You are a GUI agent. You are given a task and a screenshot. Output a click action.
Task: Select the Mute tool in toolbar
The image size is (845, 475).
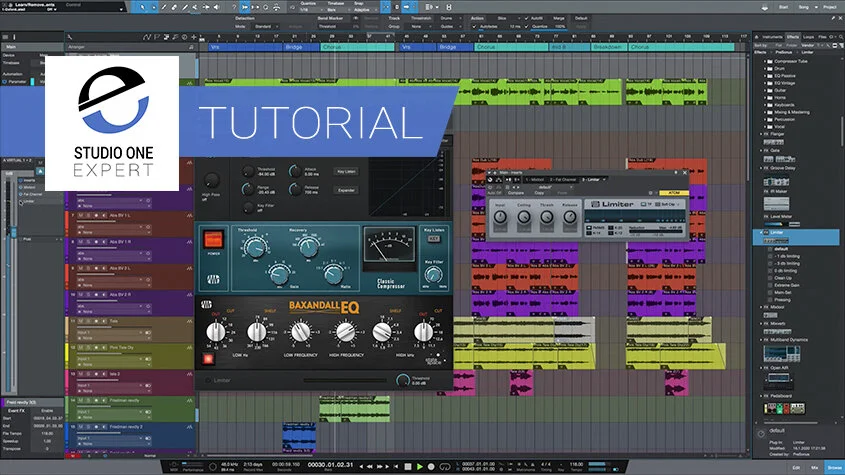(x=195, y=7)
